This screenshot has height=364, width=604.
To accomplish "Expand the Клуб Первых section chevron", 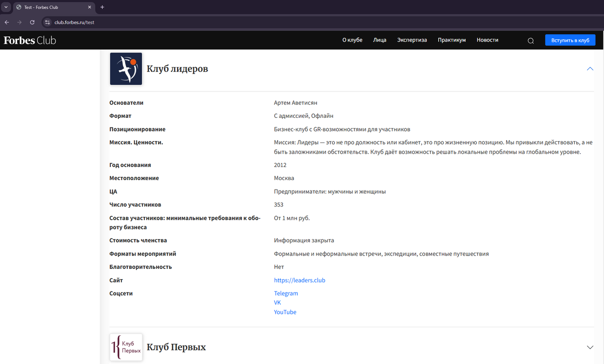I will click(590, 347).
